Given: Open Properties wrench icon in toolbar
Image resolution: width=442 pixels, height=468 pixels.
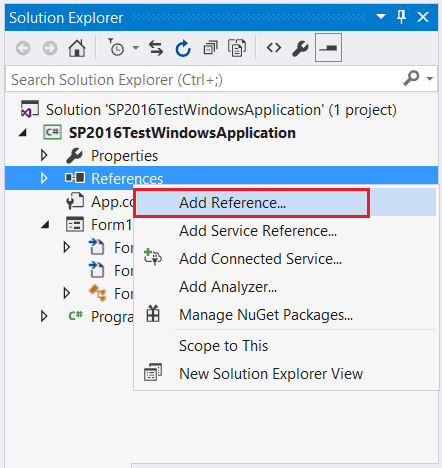Looking at the screenshot, I should tap(300, 48).
